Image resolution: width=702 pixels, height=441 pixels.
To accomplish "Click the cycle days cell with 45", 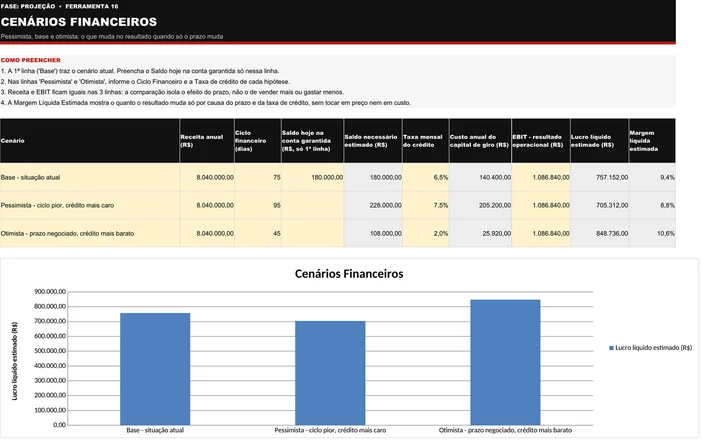I will click(258, 233).
